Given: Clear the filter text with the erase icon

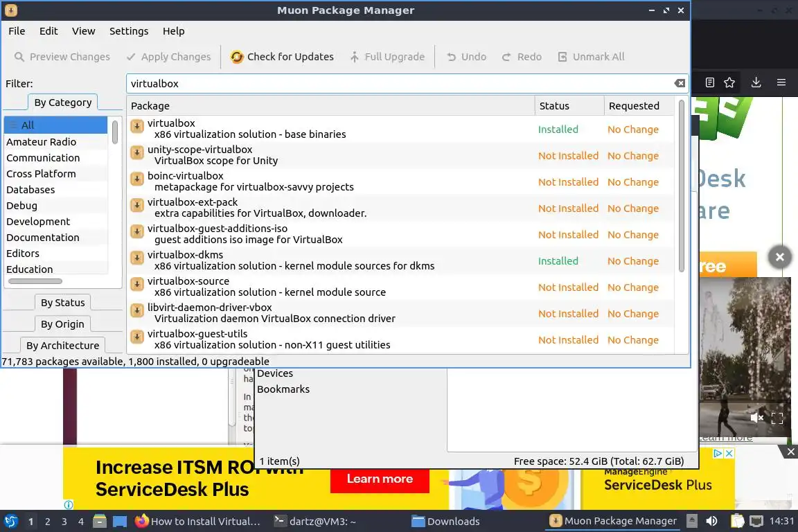Looking at the screenshot, I should [x=680, y=84].
